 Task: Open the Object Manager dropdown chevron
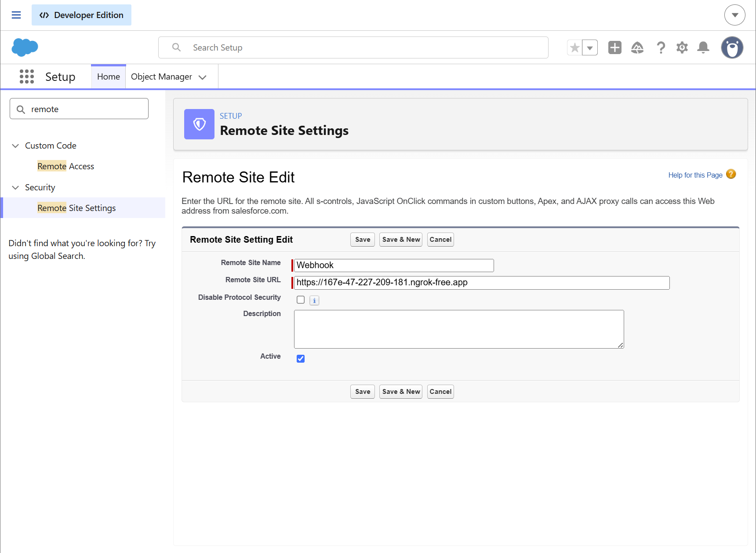(x=203, y=77)
